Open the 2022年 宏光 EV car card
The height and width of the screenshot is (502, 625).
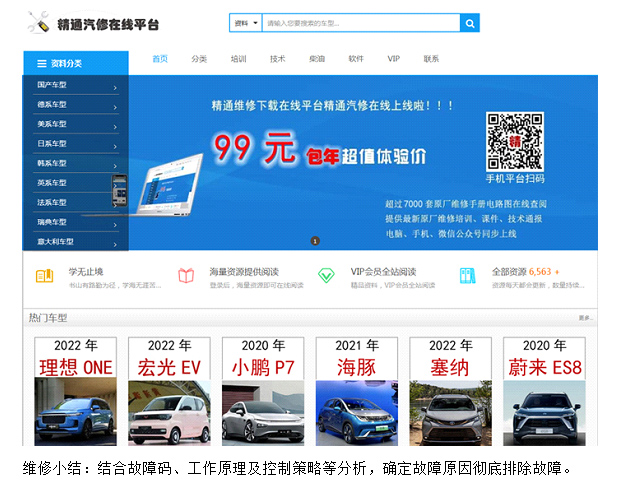point(169,391)
